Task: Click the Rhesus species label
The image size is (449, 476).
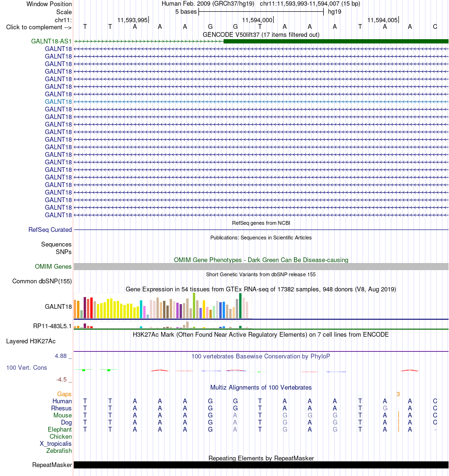Action: 61,408
